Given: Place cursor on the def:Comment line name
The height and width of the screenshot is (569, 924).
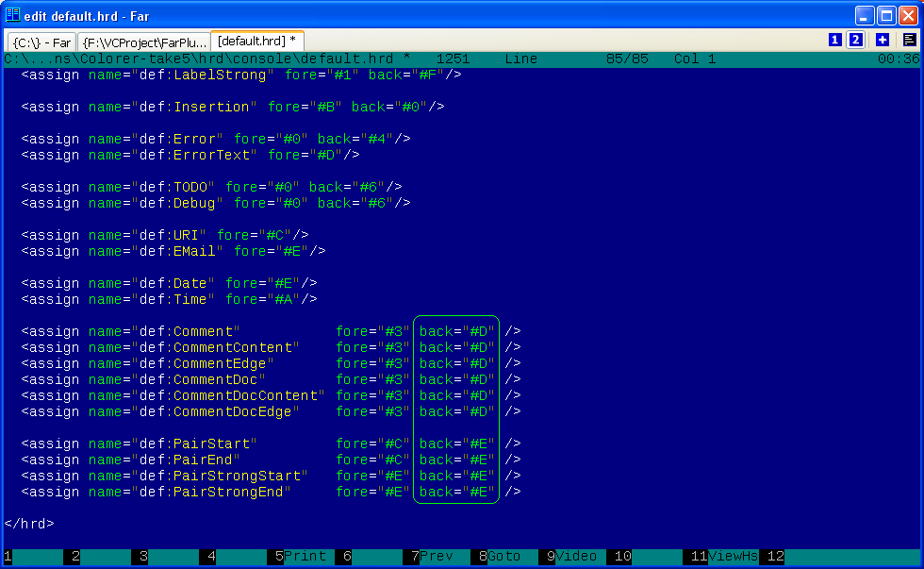Looking at the screenshot, I should (203, 331).
